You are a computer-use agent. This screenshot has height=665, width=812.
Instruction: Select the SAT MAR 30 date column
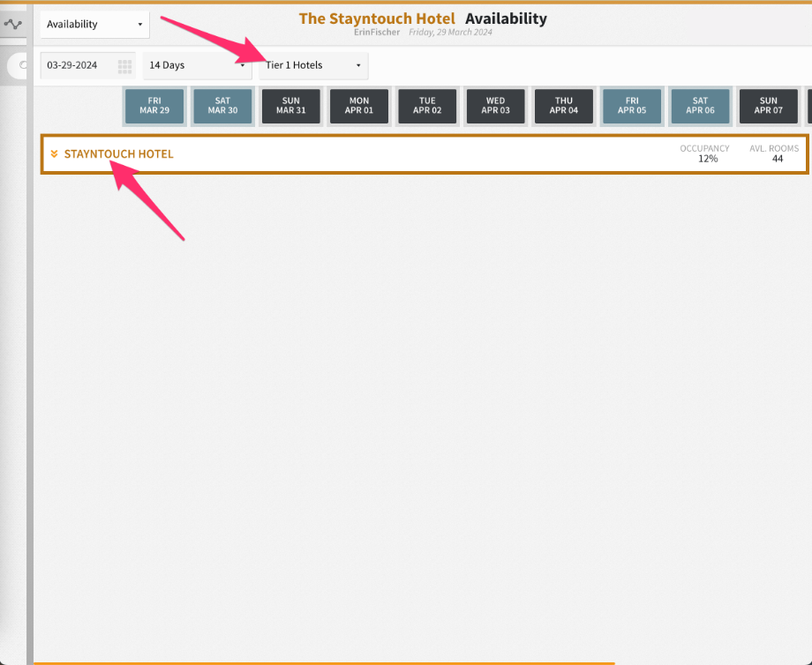point(222,106)
